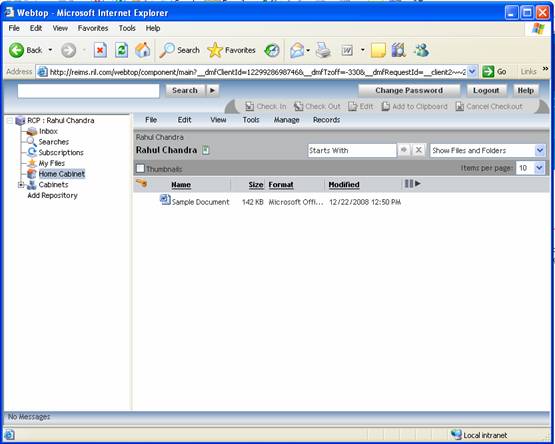Image resolution: width=555 pixels, height=444 pixels.
Task: Click the Print icon in toolbar
Action: point(323,50)
